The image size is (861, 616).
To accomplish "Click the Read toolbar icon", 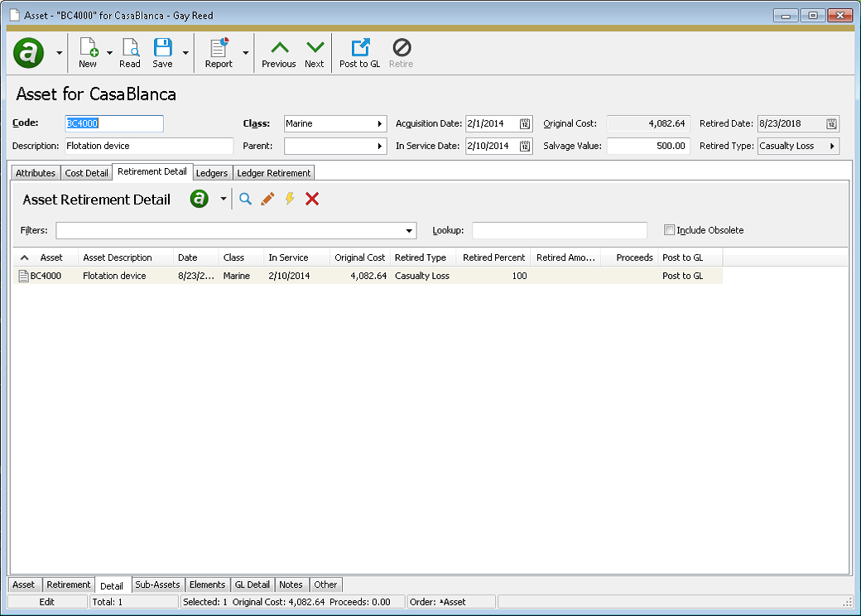I will (129, 51).
